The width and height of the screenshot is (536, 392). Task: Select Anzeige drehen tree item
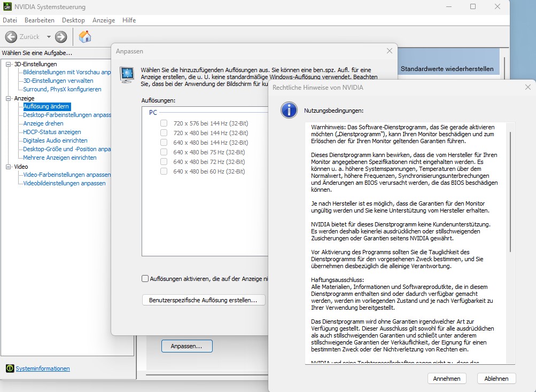click(43, 123)
